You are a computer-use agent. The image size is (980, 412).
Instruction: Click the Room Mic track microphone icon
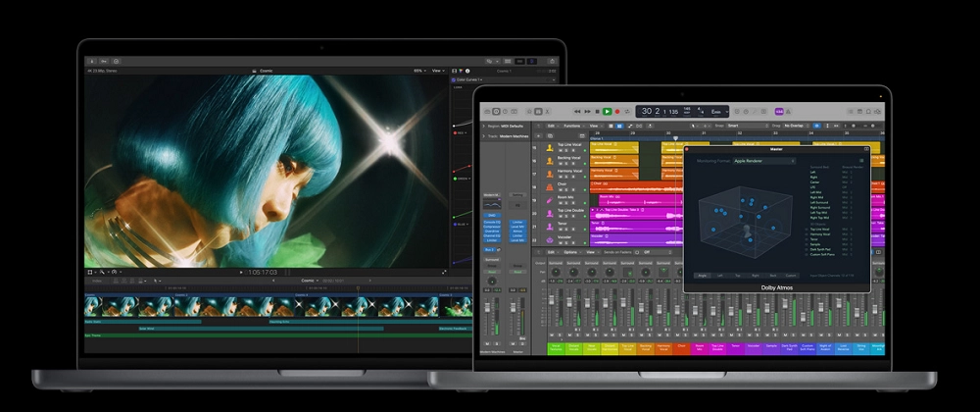(548, 198)
